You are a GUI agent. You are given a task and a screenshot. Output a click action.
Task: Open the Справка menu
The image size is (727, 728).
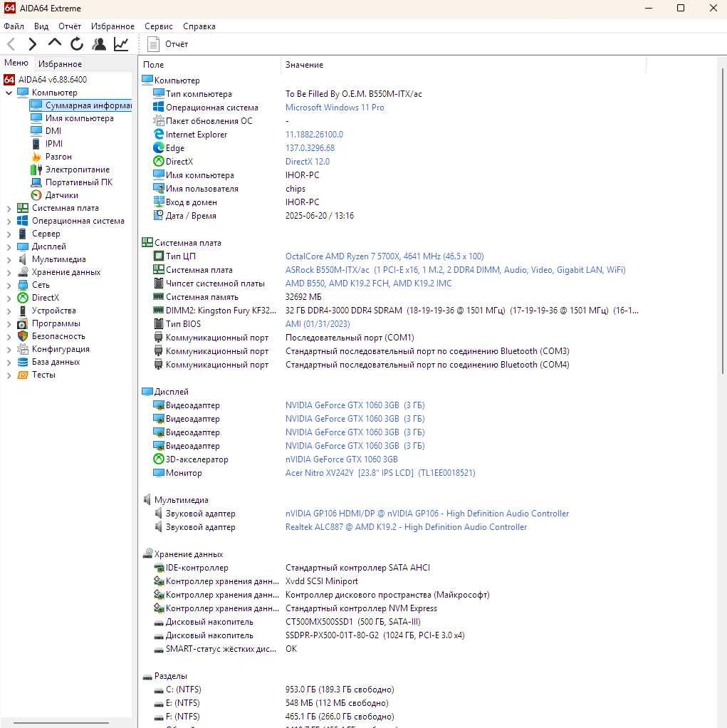pyautogui.click(x=199, y=26)
